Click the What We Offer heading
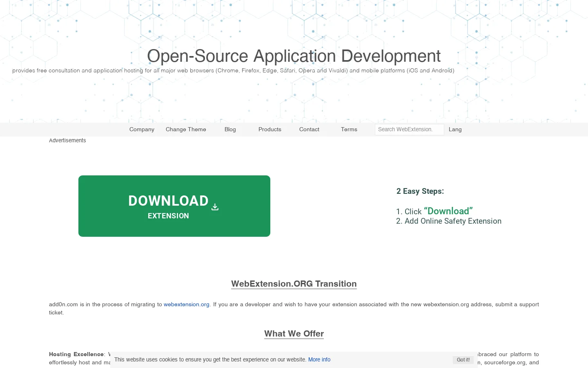The image size is (588, 368). 294,334
